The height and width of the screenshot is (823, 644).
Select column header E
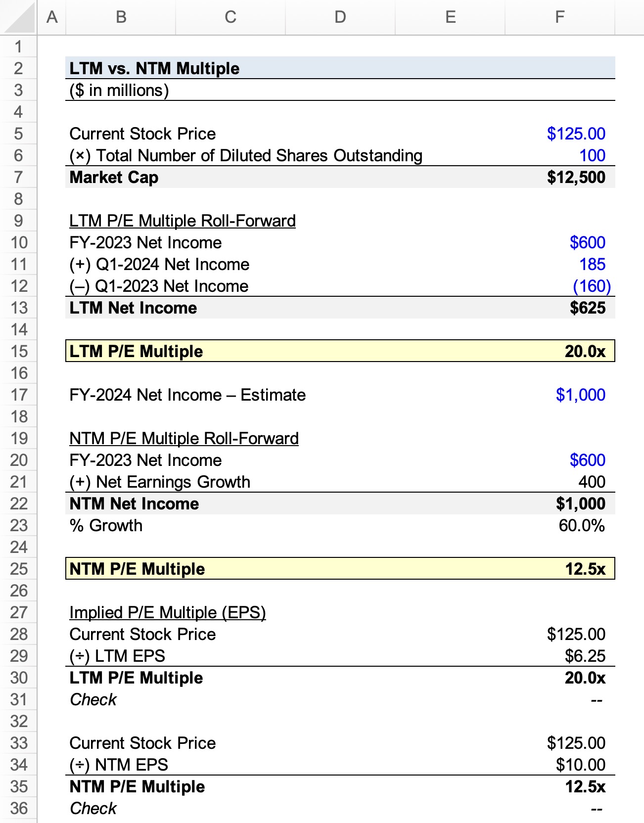click(450, 17)
